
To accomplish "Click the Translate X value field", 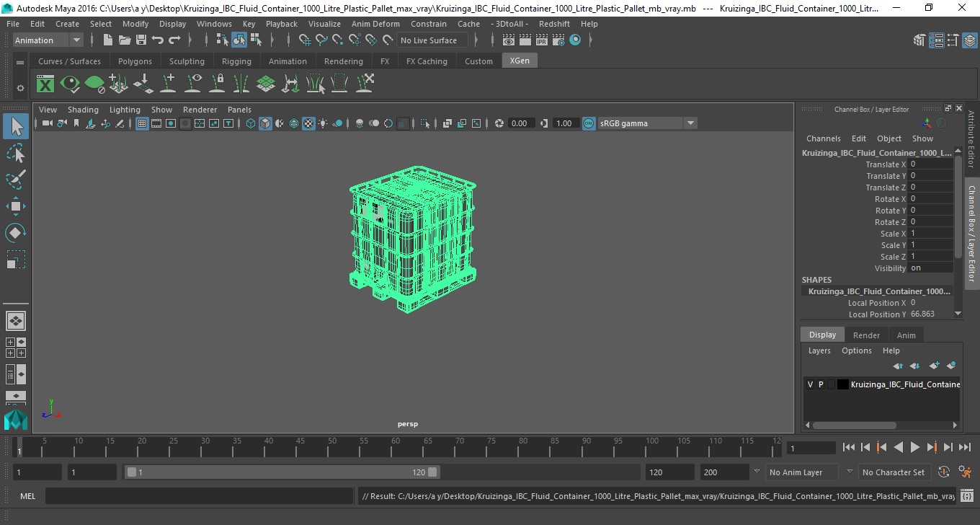I will click(931, 164).
